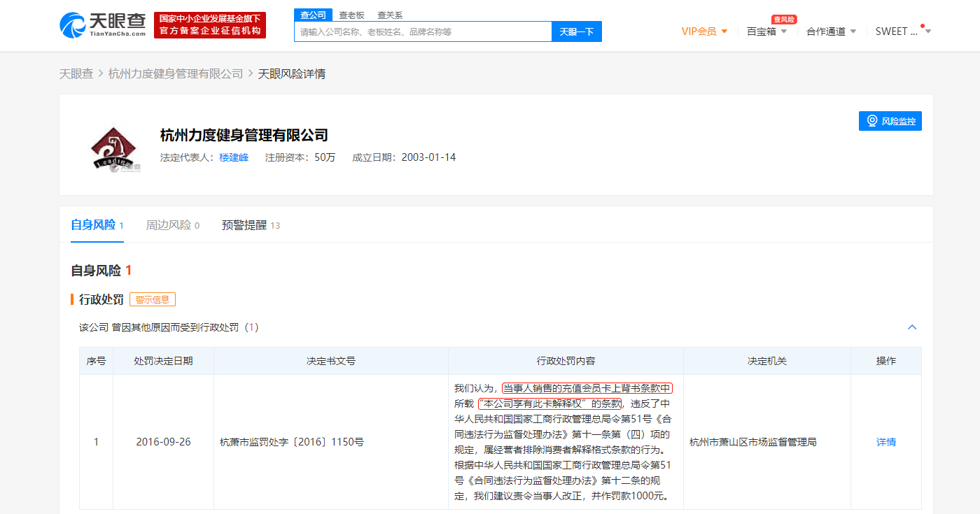
Task: Expand the 合作通道 menu
Action: click(832, 31)
